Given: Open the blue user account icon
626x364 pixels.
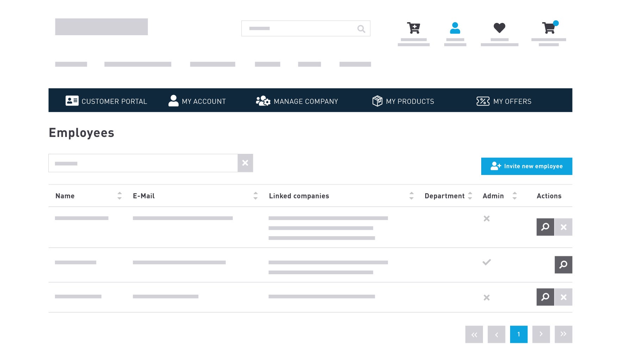Looking at the screenshot, I should tap(455, 28).
